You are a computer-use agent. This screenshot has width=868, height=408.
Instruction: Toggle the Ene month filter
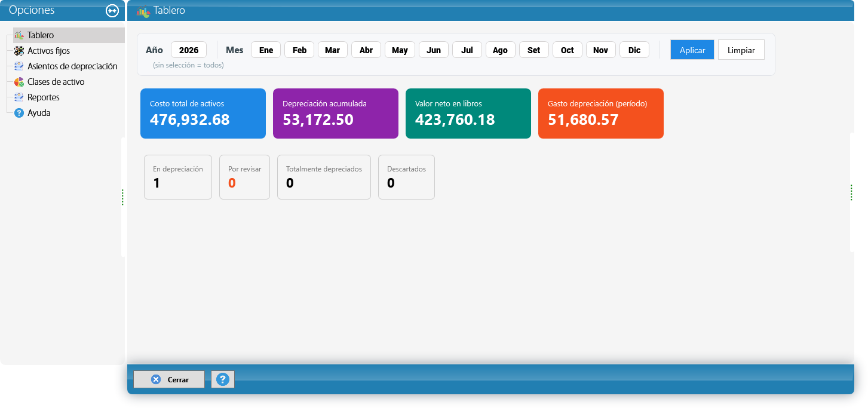pyautogui.click(x=266, y=50)
